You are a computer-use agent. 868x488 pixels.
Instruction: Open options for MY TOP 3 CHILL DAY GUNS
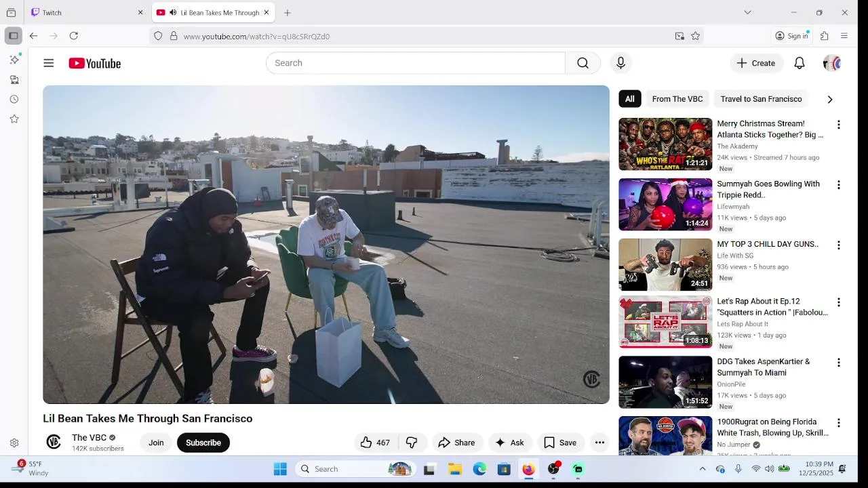pos(838,245)
